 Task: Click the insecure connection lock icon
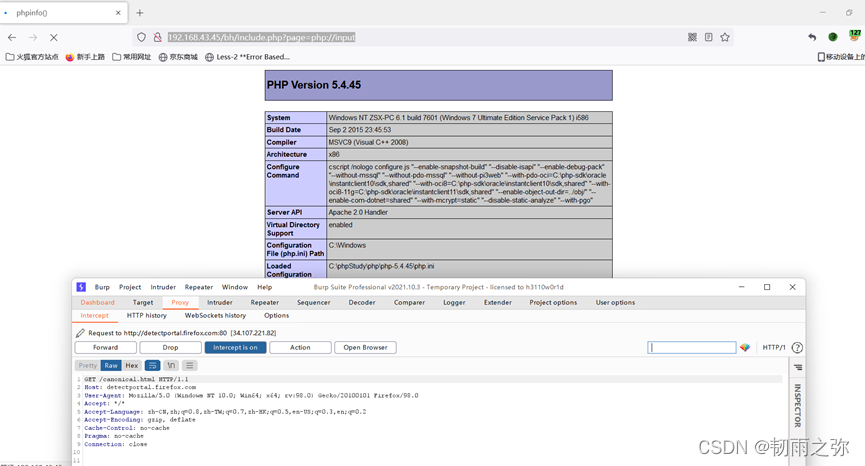tap(157, 38)
